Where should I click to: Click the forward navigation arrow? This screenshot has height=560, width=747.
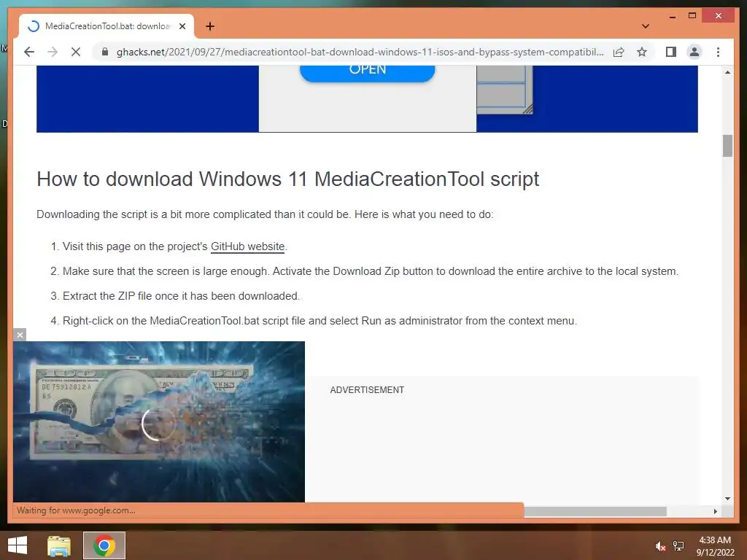[x=53, y=52]
